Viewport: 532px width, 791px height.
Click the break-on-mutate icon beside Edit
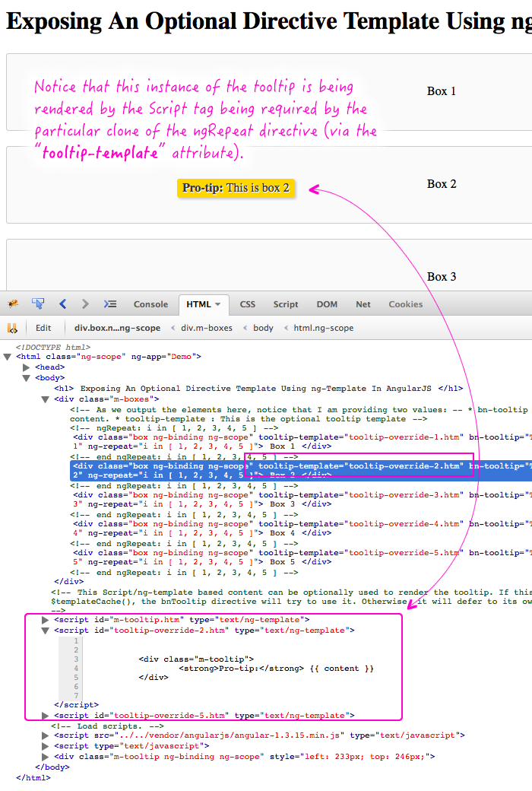point(12,328)
